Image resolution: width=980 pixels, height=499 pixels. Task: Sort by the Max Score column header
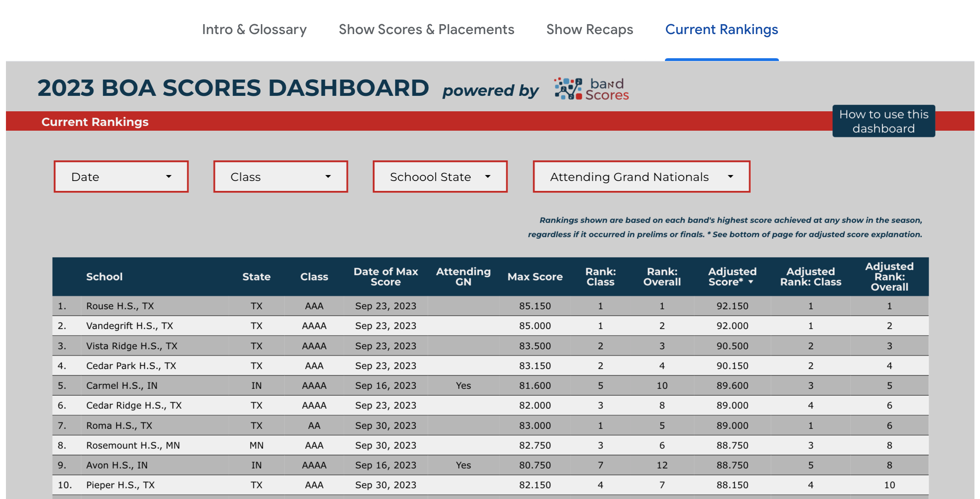tap(535, 277)
